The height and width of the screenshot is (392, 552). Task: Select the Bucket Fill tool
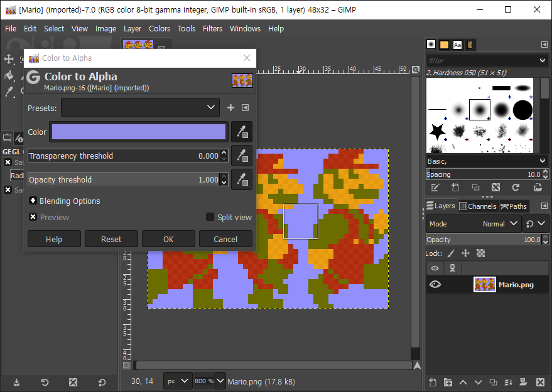coord(9,75)
